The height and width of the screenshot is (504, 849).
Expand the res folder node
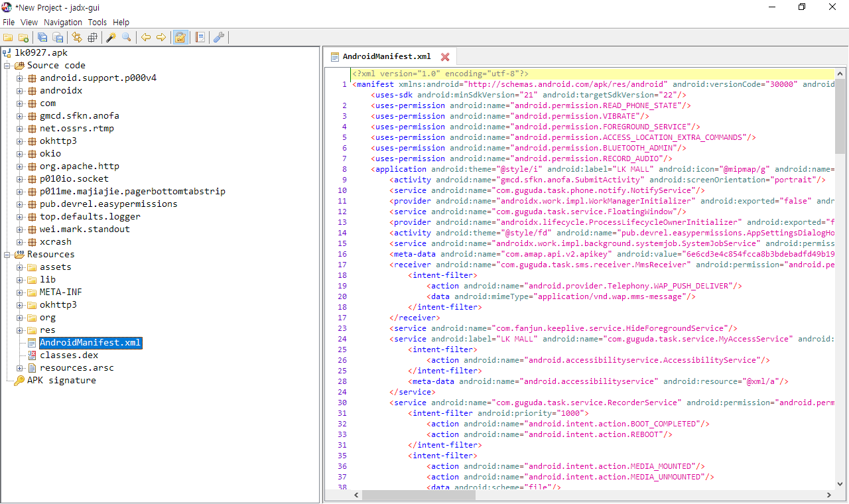pos(20,330)
